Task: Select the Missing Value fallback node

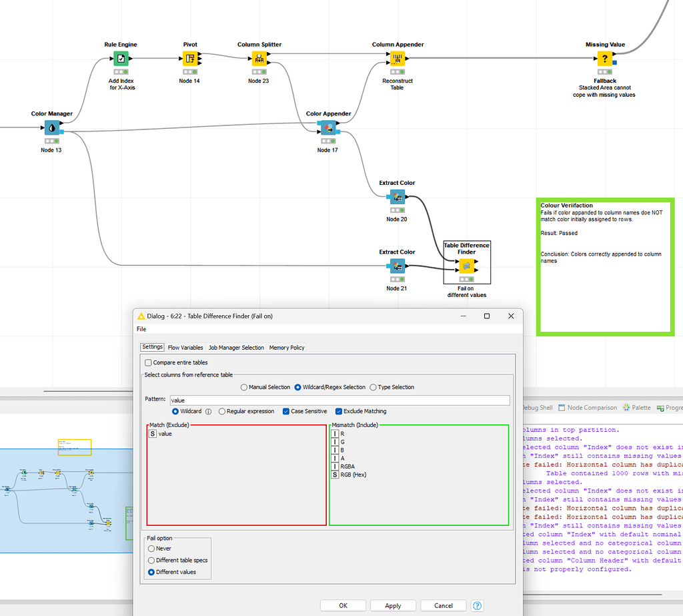Action: click(x=605, y=58)
